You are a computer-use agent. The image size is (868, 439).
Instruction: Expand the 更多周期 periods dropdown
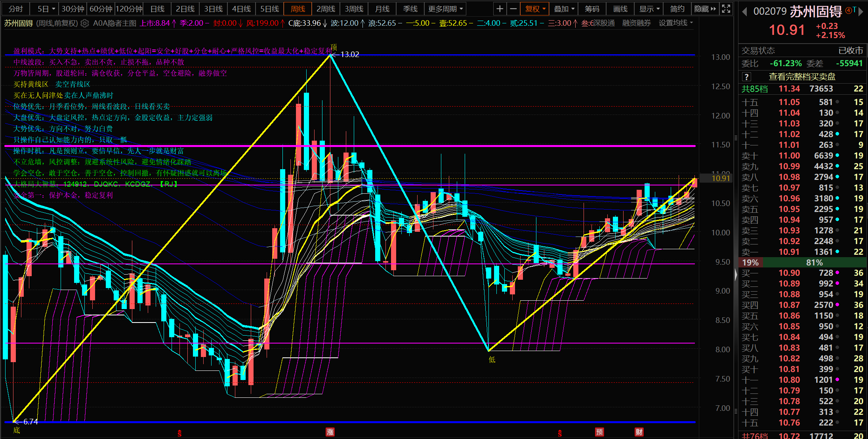click(445, 9)
